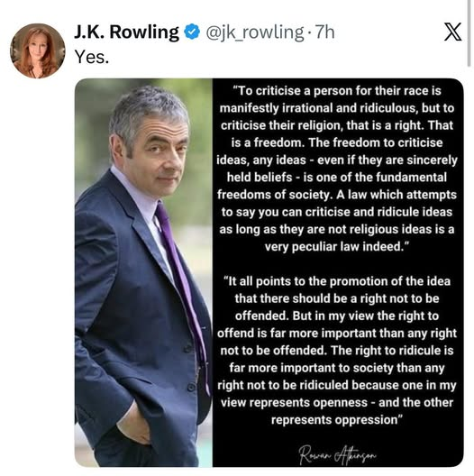This screenshot has width=474, height=476.
Task: Select the "Yes." tweet text
Action: (92, 57)
